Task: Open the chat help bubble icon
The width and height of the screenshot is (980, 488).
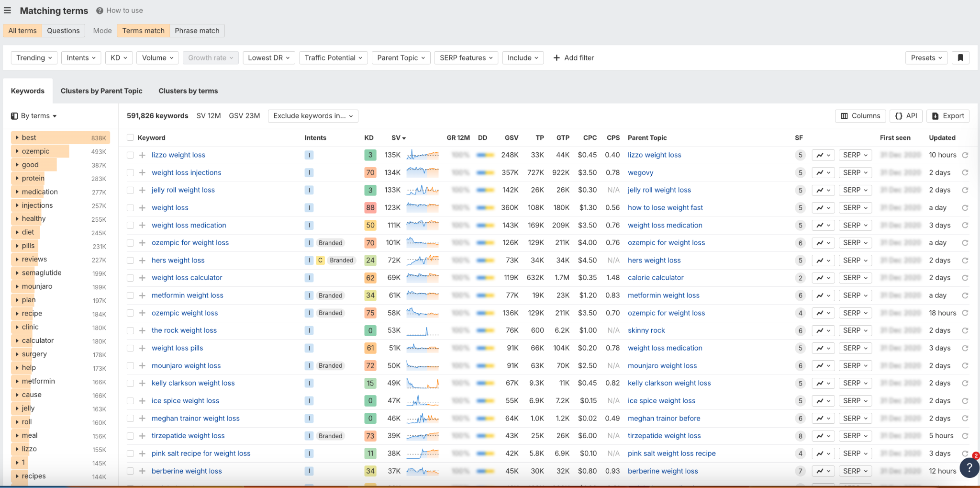Action: pyautogui.click(x=969, y=468)
